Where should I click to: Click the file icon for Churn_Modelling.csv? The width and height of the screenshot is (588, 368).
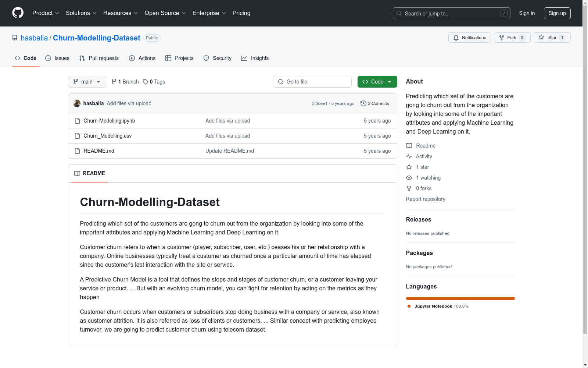77,136
